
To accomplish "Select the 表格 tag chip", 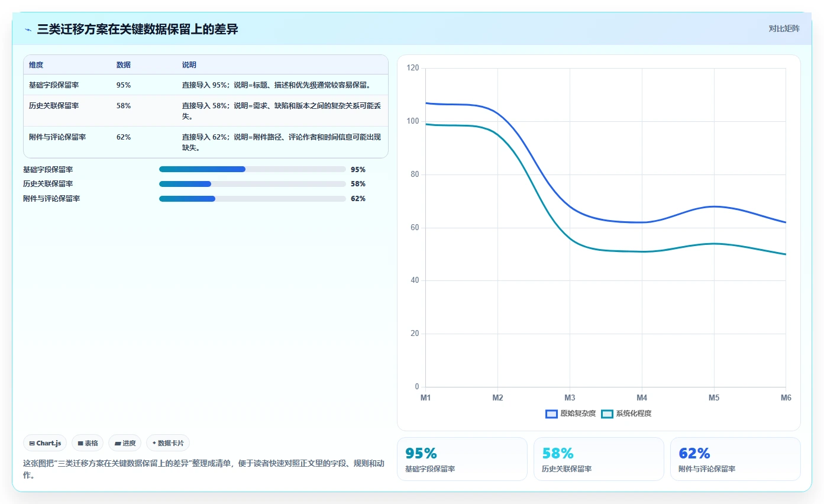I will (x=88, y=443).
